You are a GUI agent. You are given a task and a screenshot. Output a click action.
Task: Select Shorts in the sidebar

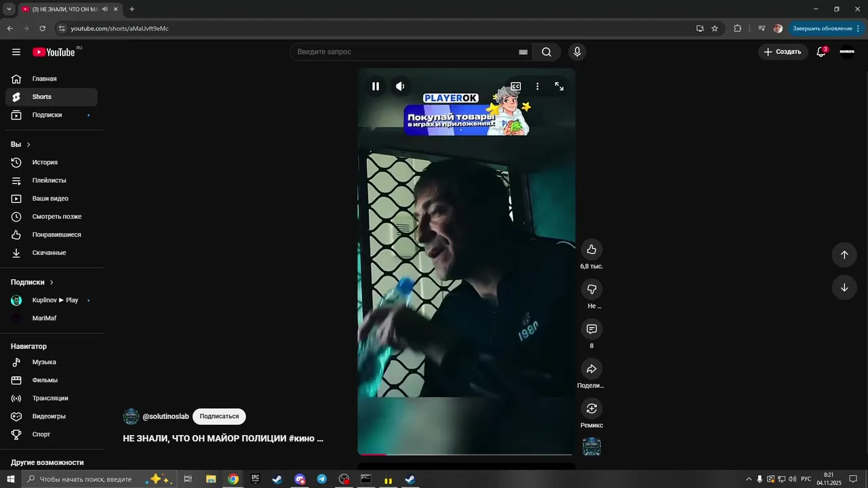click(x=52, y=97)
